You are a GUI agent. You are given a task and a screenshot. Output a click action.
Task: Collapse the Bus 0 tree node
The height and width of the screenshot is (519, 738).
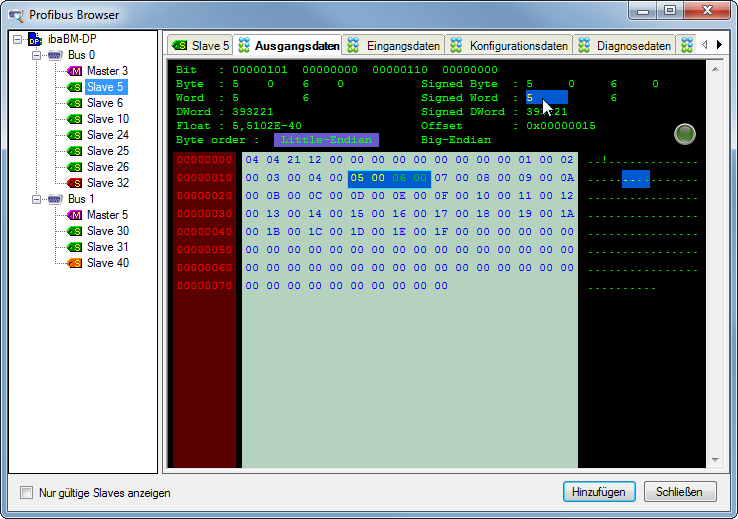click(36, 55)
